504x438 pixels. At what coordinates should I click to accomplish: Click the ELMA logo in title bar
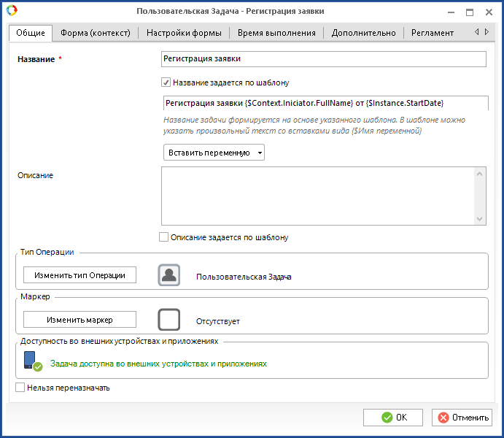coord(11,11)
